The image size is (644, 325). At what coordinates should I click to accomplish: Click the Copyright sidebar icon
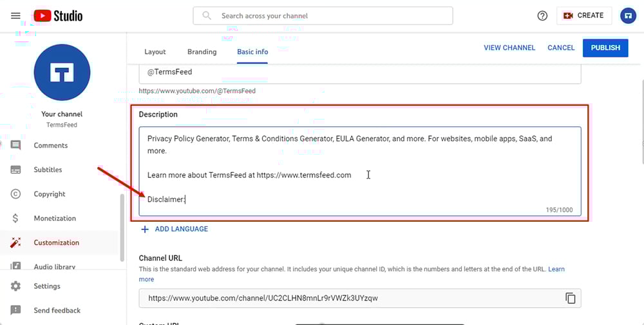pyautogui.click(x=15, y=193)
